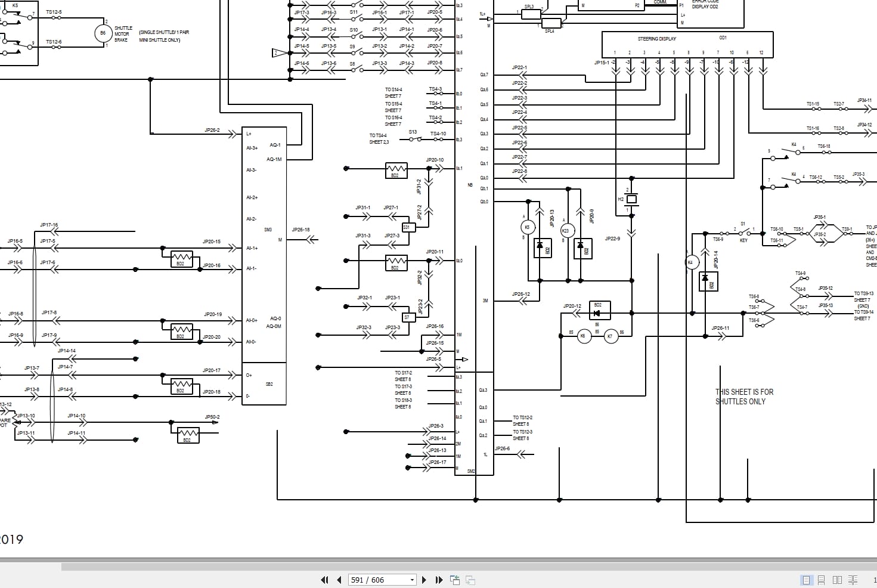Click the JP26-12 connector label
877x588 pixels.
click(x=520, y=294)
